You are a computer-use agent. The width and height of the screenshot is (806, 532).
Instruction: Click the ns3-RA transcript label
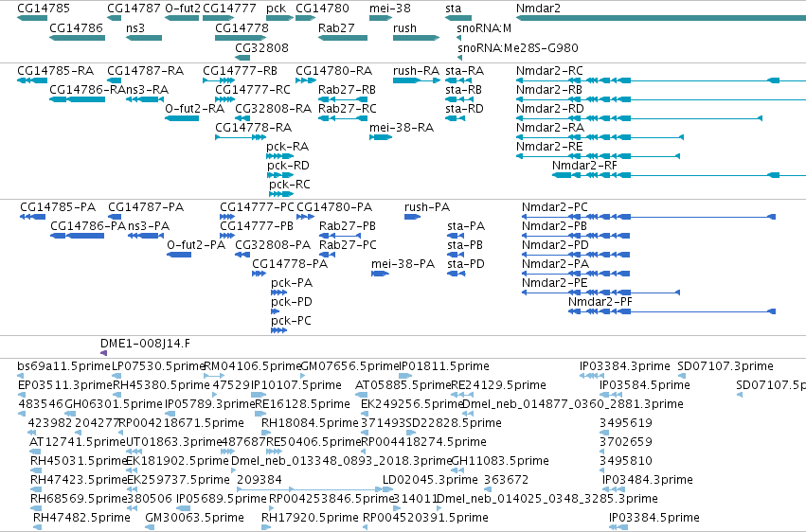pos(147,90)
